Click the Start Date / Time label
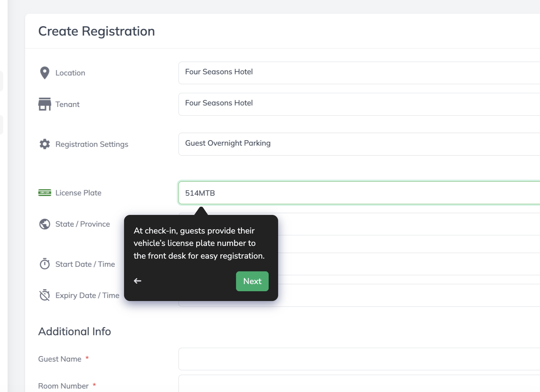This screenshot has height=392, width=540. point(85,264)
